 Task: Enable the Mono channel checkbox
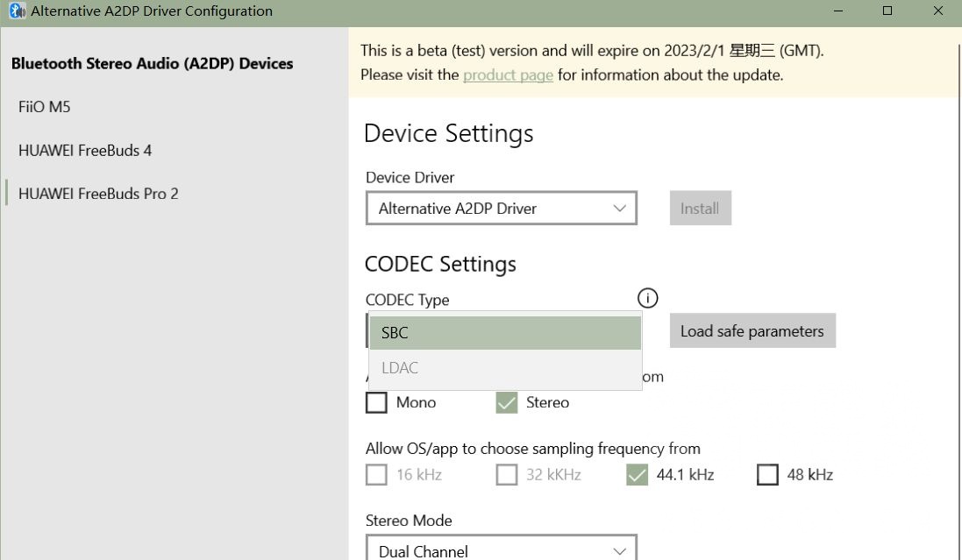click(376, 402)
